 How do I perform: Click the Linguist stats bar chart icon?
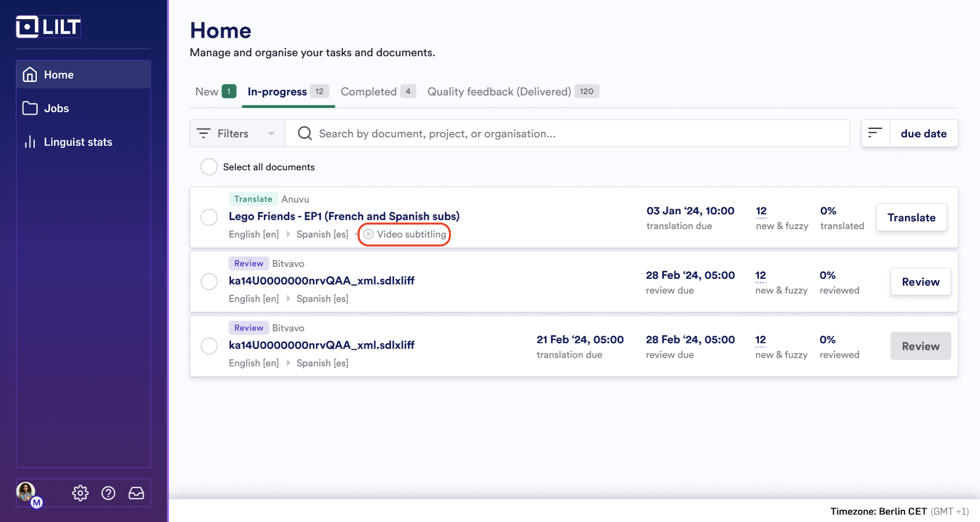pyautogui.click(x=30, y=142)
